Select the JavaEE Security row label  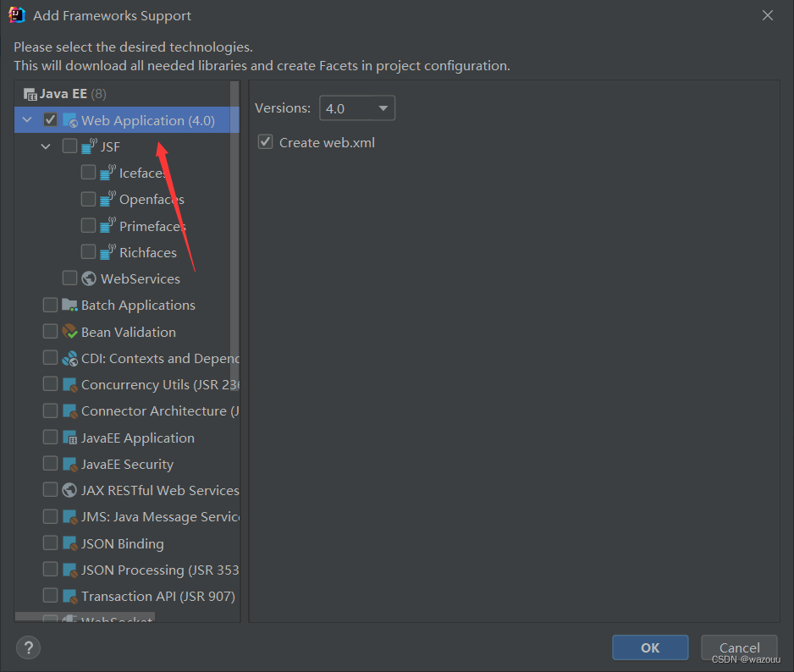tap(128, 465)
